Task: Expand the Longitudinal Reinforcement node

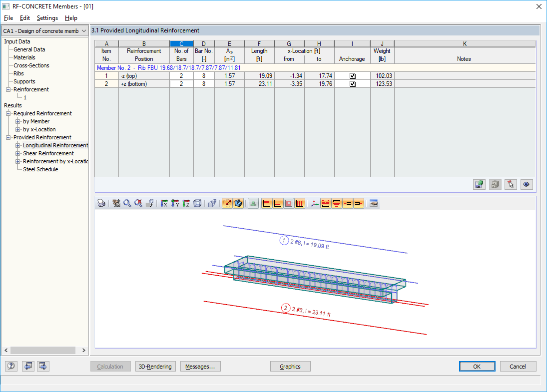Action: [x=17, y=145]
